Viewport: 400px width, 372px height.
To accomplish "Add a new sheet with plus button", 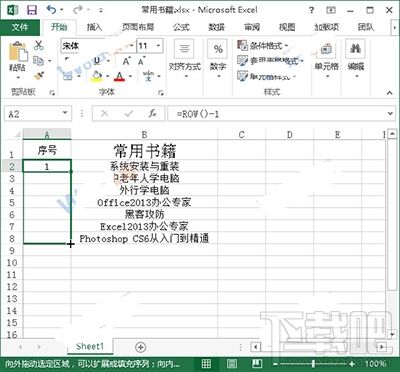I will click(x=141, y=347).
